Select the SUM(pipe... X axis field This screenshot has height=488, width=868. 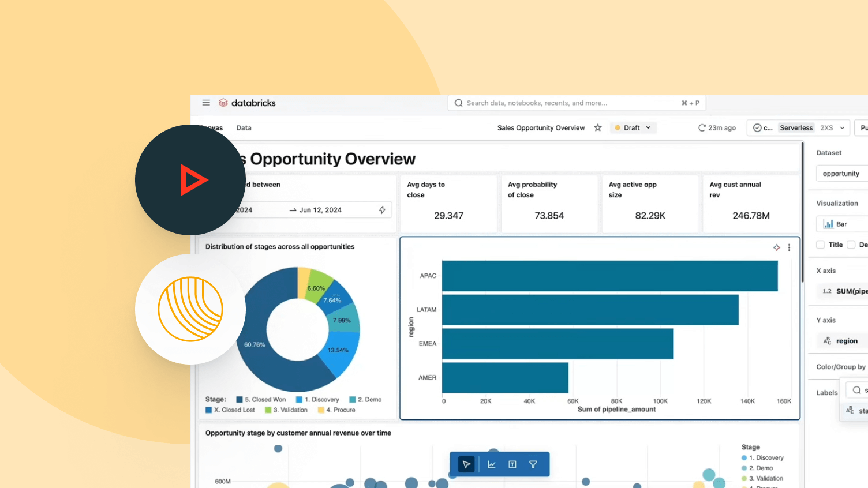click(x=843, y=291)
